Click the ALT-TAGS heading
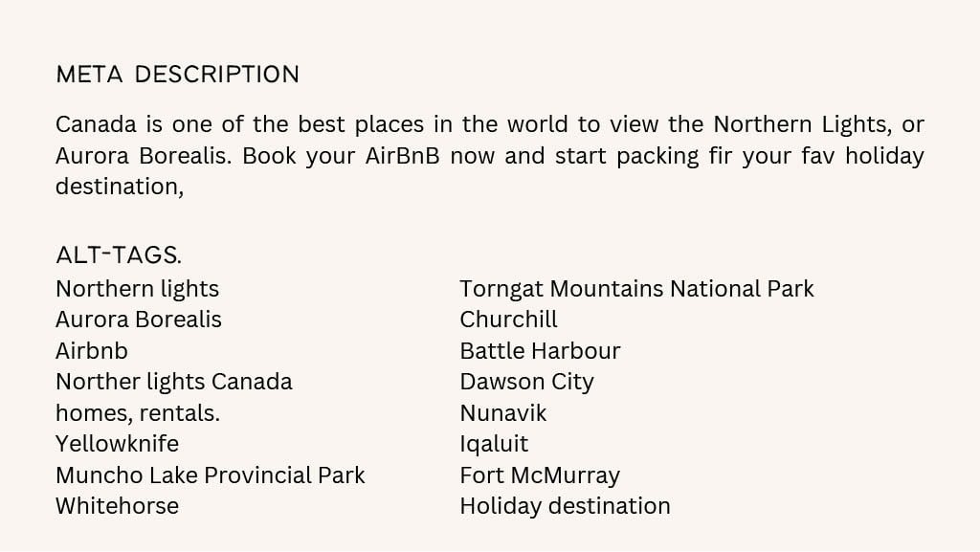This screenshot has width=980, height=552. click(118, 255)
